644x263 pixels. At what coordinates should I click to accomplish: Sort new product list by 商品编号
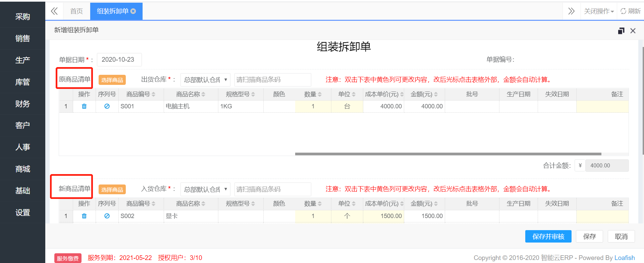tap(154, 204)
